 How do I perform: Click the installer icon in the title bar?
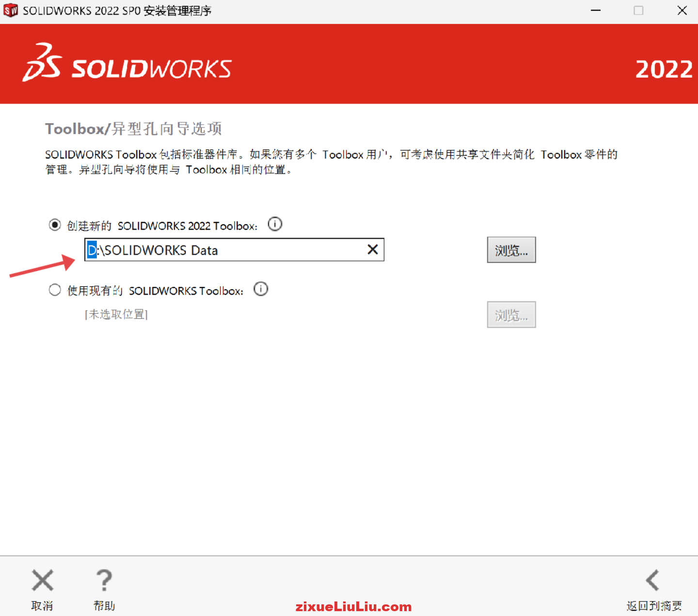(x=10, y=10)
